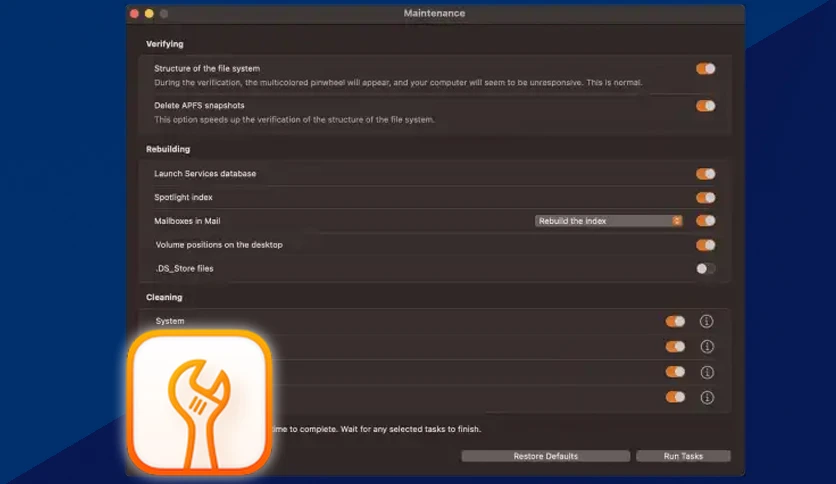
Task: Click 'This option speeds up the verification' text
Action: click(x=294, y=120)
